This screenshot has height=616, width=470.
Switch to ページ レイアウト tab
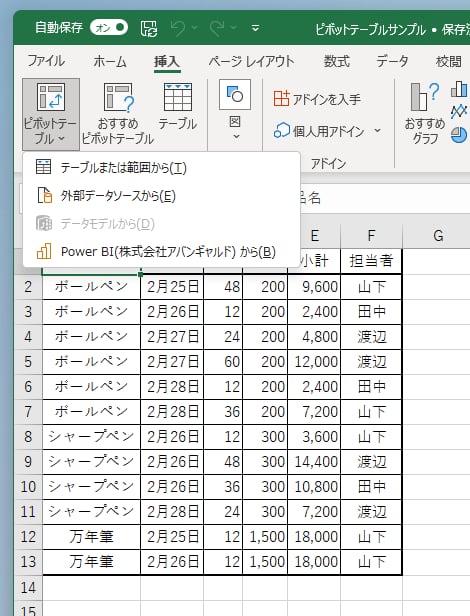point(252,62)
